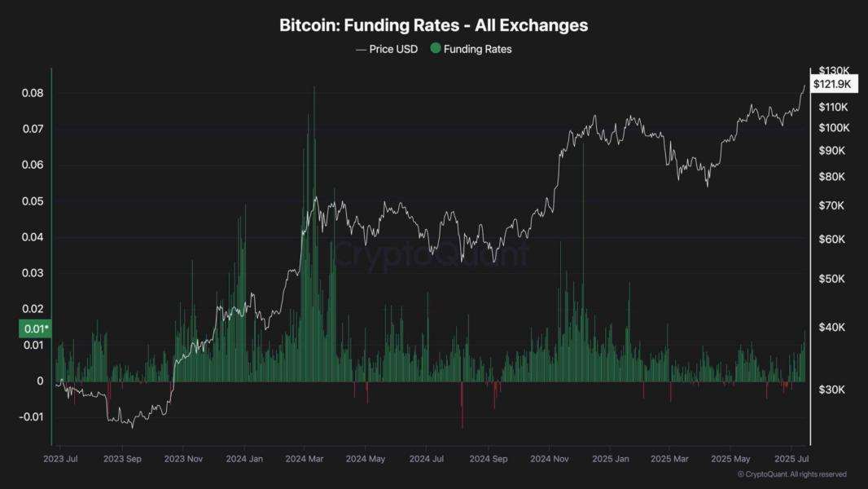Toggle the Price USD legend line
The image size is (868, 489).
coord(361,49)
